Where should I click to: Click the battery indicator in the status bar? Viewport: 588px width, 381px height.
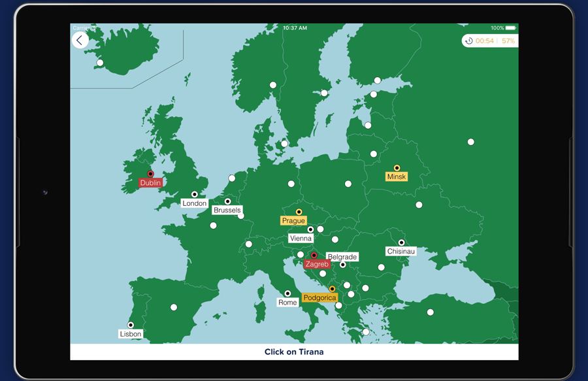(x=509, y=28)
